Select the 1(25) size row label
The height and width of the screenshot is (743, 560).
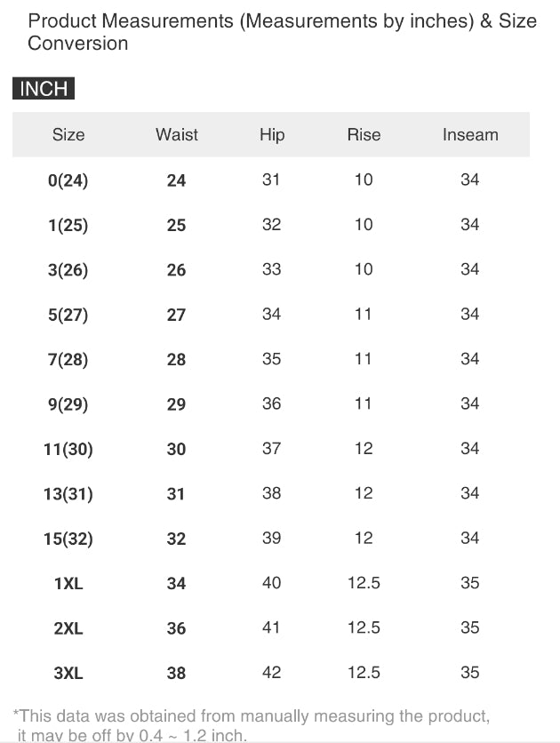[68, 226]
